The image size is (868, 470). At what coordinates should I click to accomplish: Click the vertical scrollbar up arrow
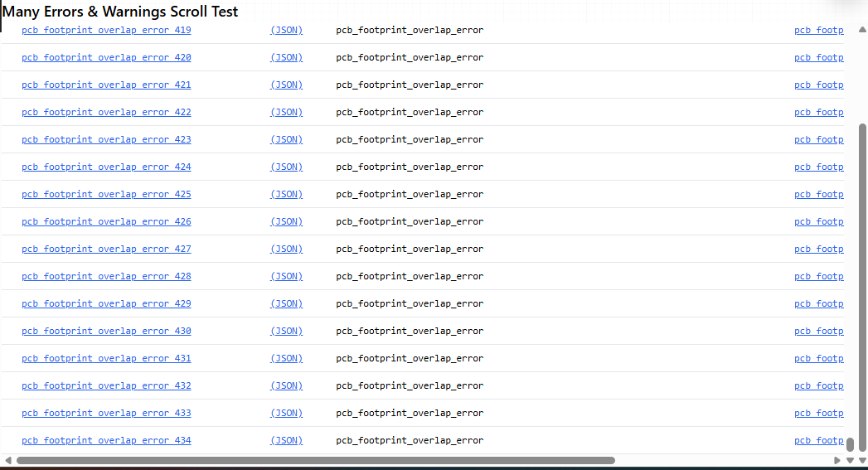coord(862,30)
